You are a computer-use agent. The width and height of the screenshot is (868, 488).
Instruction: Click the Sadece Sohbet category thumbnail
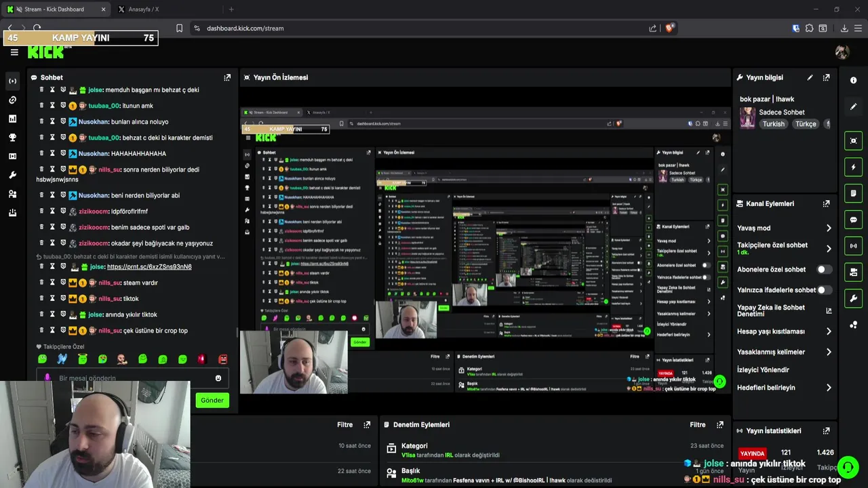point(747,117)
